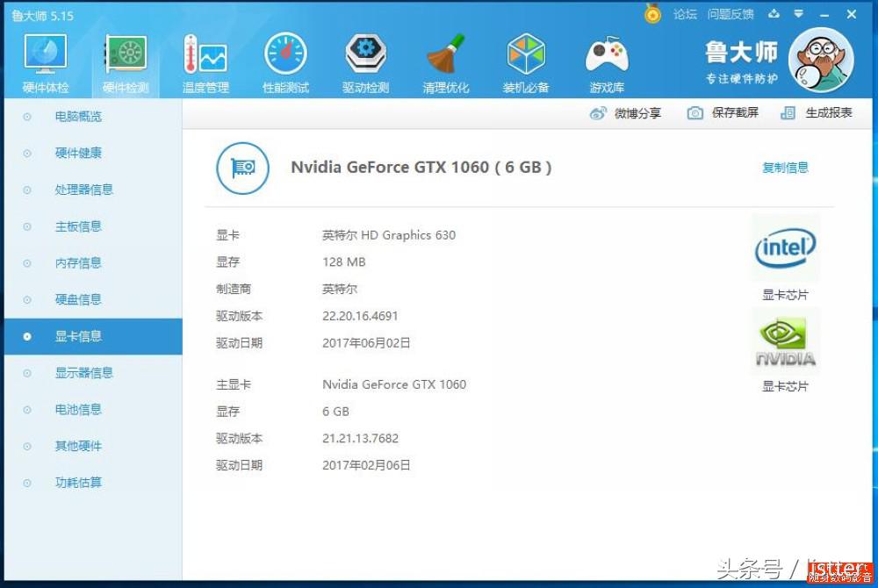
Task: Open 问题反馈 feedback link
Action: pos(730,14)
